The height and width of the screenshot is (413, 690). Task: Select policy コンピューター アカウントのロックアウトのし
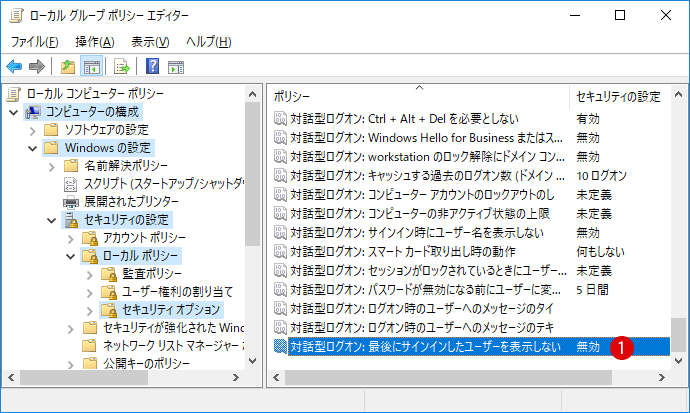coord(422,195)
